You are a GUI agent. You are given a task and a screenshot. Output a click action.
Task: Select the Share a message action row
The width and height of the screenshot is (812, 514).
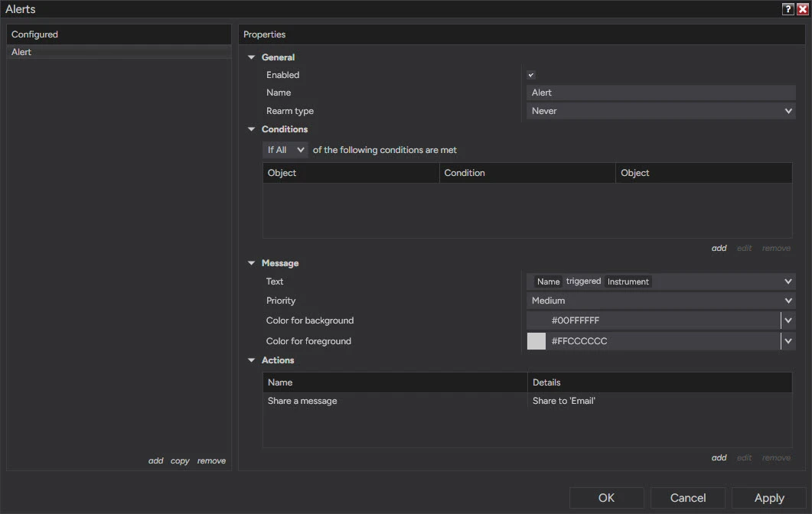pos(527,401)
